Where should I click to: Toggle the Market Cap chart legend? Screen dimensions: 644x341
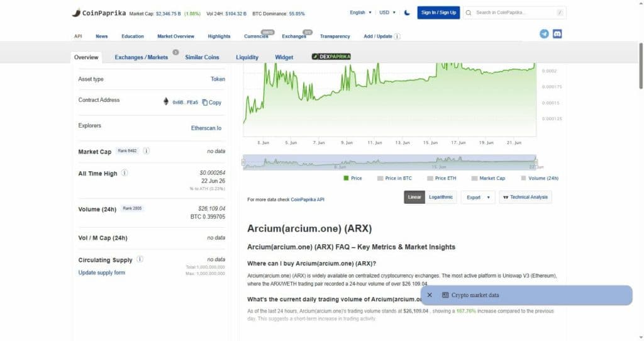coord(488,178)
